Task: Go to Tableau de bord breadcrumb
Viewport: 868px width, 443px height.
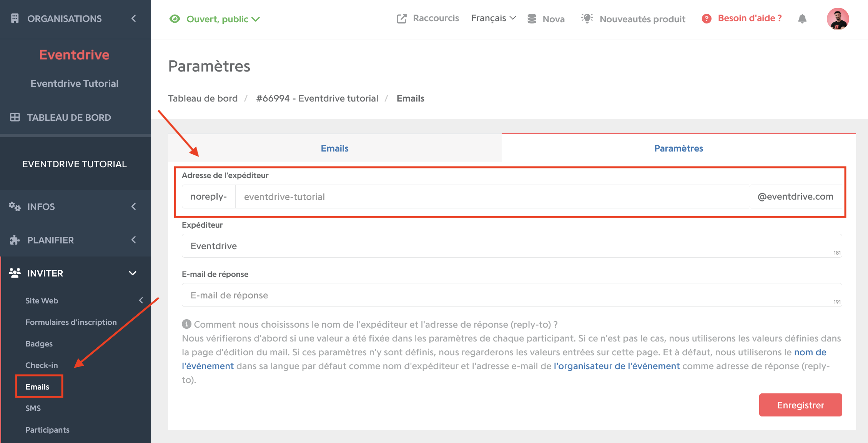Action: coord(203,98)
